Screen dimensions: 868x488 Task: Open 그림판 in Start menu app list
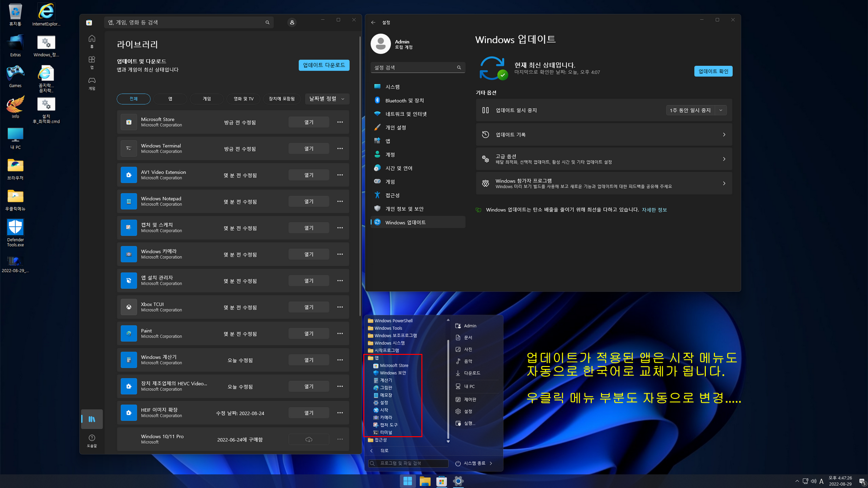[x=383, y=388]
